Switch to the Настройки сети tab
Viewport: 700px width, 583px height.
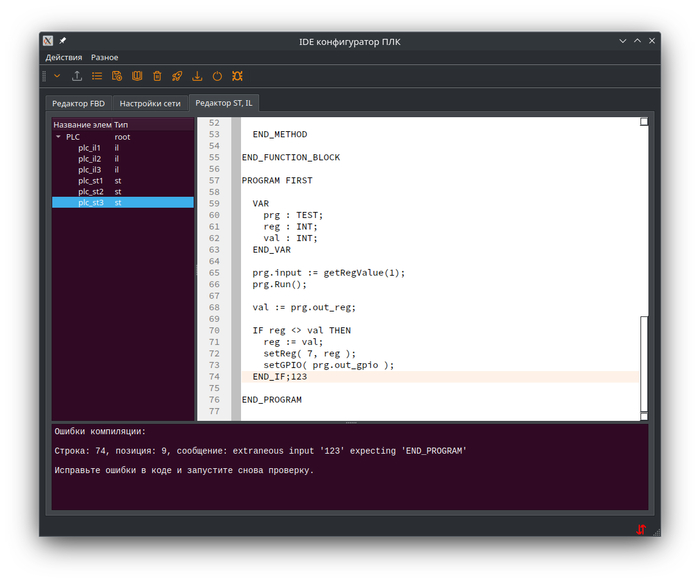point(150,104)
